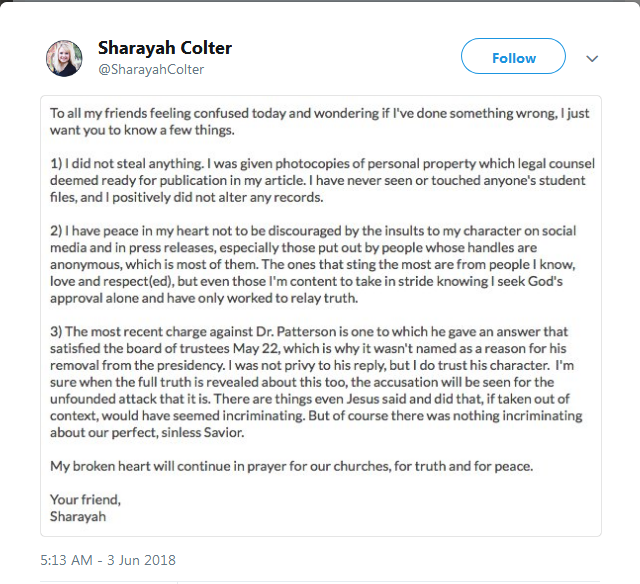This screenshot has height=584, width=640.
Task: Click the 'Sharayah' signature in the image
Action: 77,517
